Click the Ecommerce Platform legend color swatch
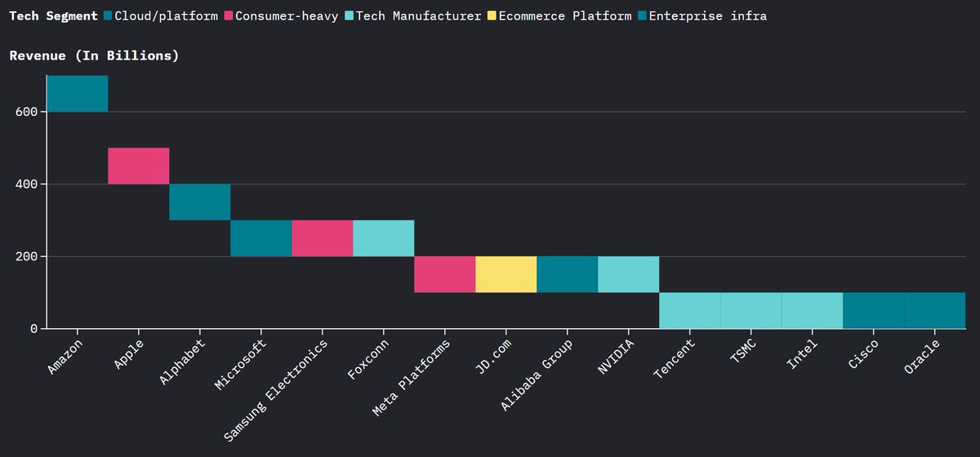The image size is (980, 457). tap(491, 16)
